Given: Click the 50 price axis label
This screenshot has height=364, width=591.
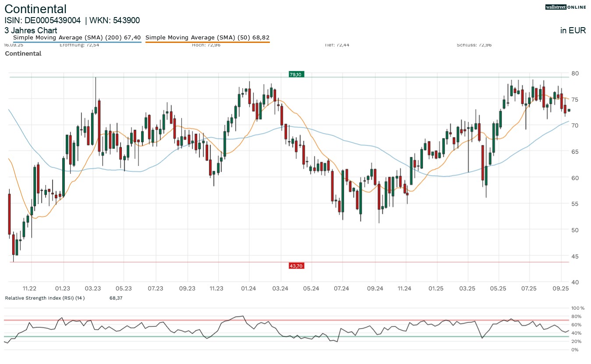Looking at the screenshot, I should point(575,230).
